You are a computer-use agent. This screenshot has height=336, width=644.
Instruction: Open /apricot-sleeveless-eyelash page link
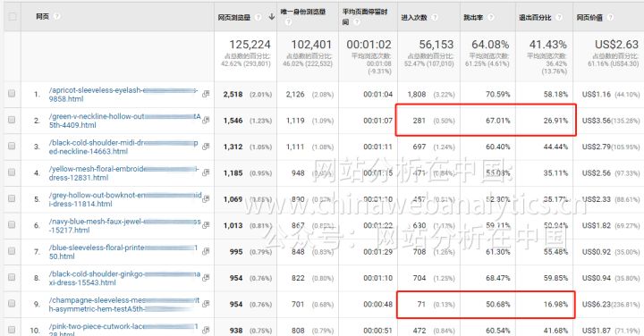pyautogui.click(x=123, y=95)
